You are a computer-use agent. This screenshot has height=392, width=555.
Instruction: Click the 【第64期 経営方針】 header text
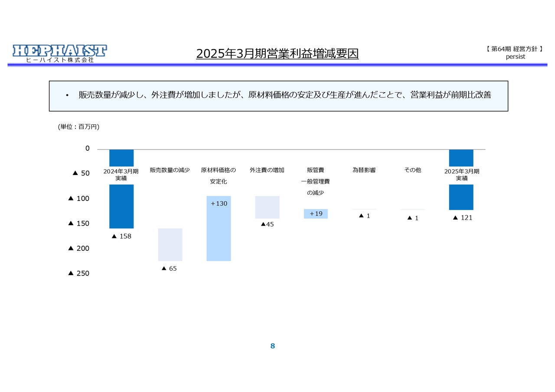coord(515,49)
